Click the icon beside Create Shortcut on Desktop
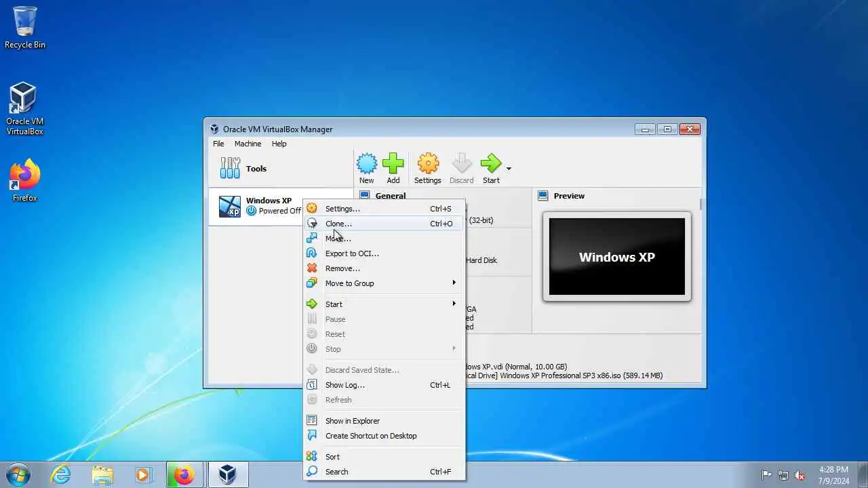This screenshot has height=488, width=868. 312,436
